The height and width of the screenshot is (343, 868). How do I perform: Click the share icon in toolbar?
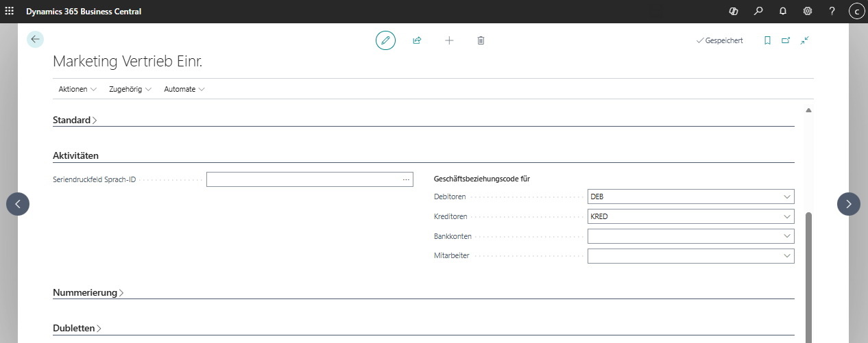tap(417, 40)
